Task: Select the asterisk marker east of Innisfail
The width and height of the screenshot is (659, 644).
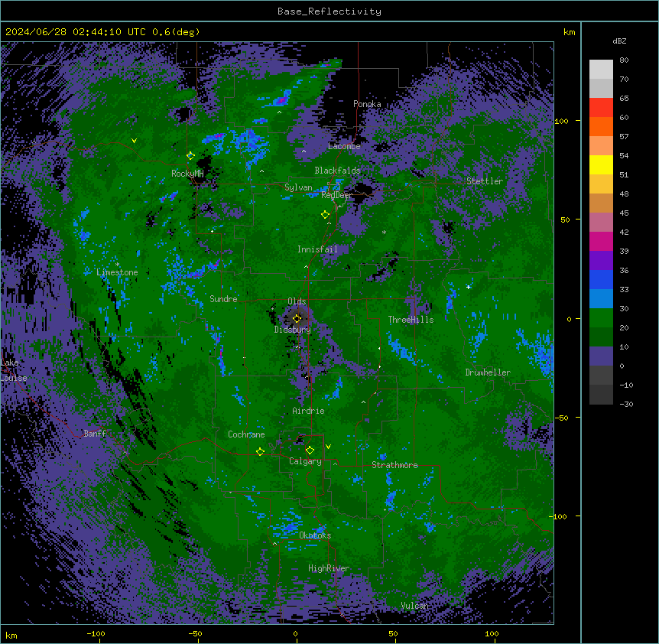Action: [x=384, y=233]
